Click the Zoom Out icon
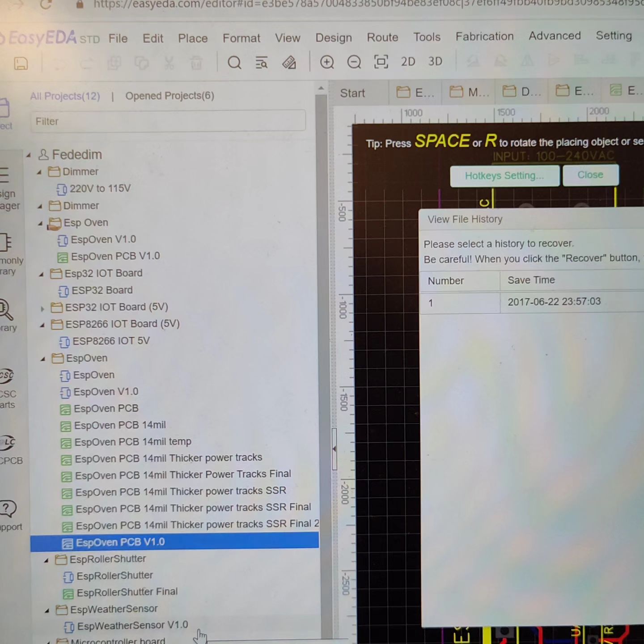The image size is (644, 644). (354, 62)
